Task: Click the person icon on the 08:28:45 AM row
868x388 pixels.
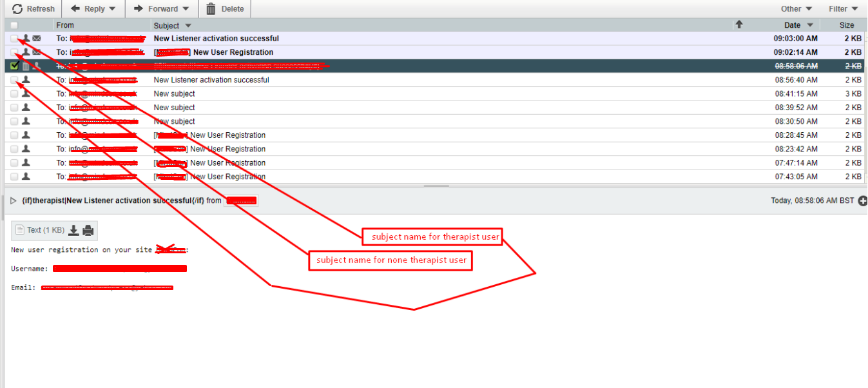Action: (x=26, y=135)
